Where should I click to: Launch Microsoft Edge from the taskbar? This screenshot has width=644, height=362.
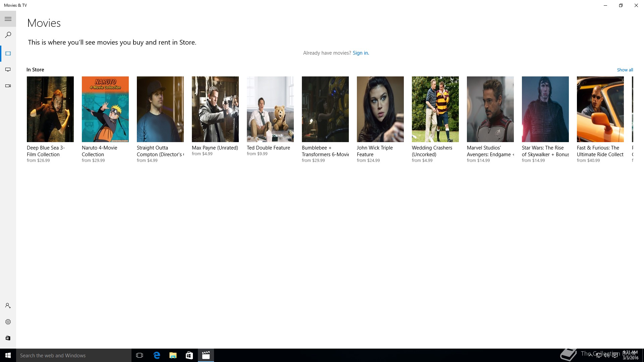pos(156,355)
